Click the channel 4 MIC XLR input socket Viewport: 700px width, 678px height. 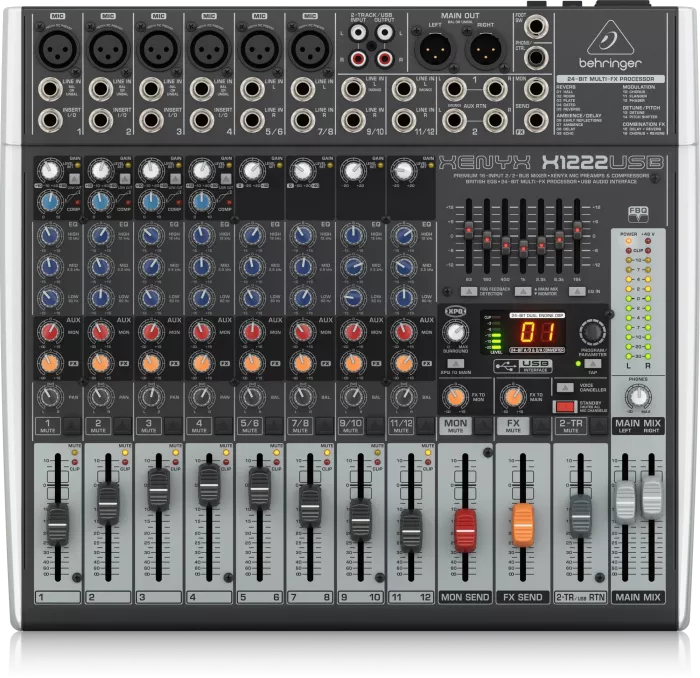point(209,48)
